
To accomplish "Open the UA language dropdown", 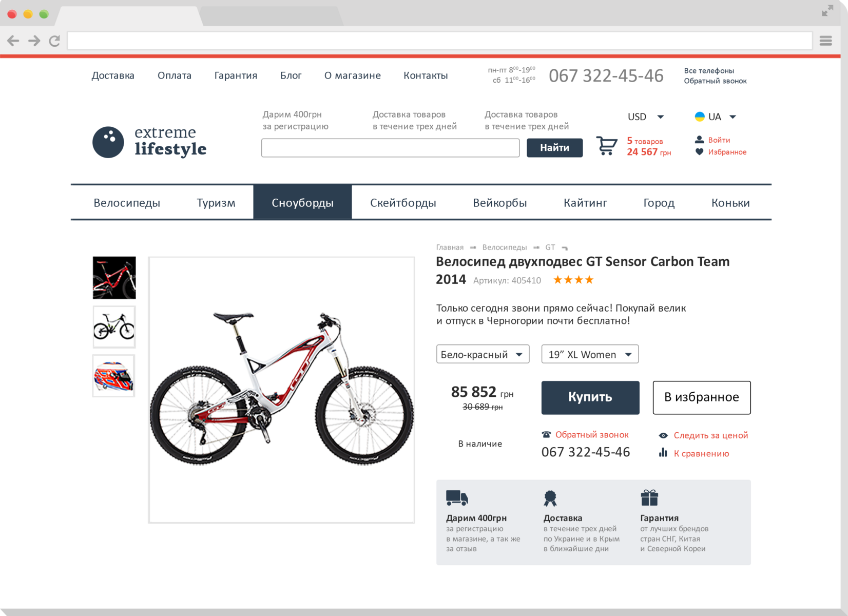I will [x=716, y=117].
